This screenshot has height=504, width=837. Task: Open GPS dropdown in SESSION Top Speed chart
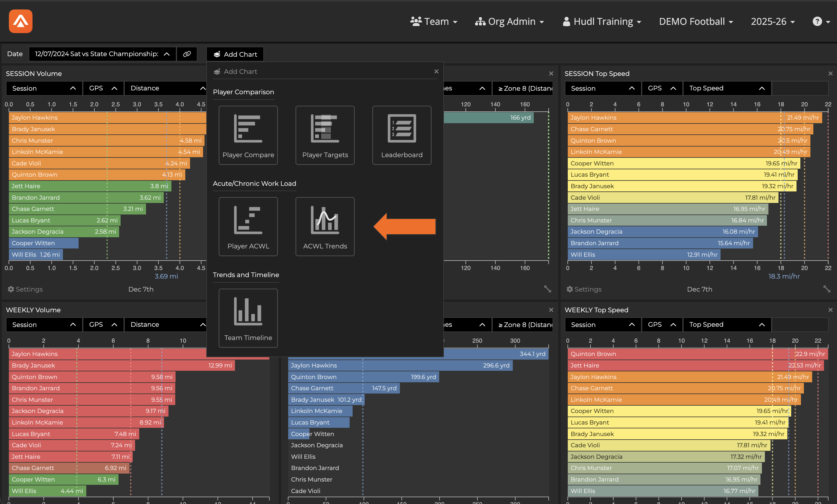point(662,88)
